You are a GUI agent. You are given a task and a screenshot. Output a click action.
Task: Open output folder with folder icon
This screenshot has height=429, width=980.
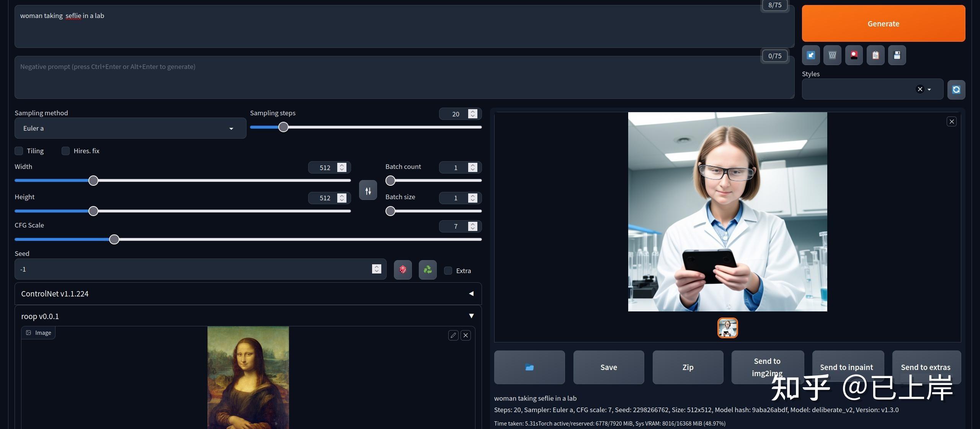coord(529,367)
